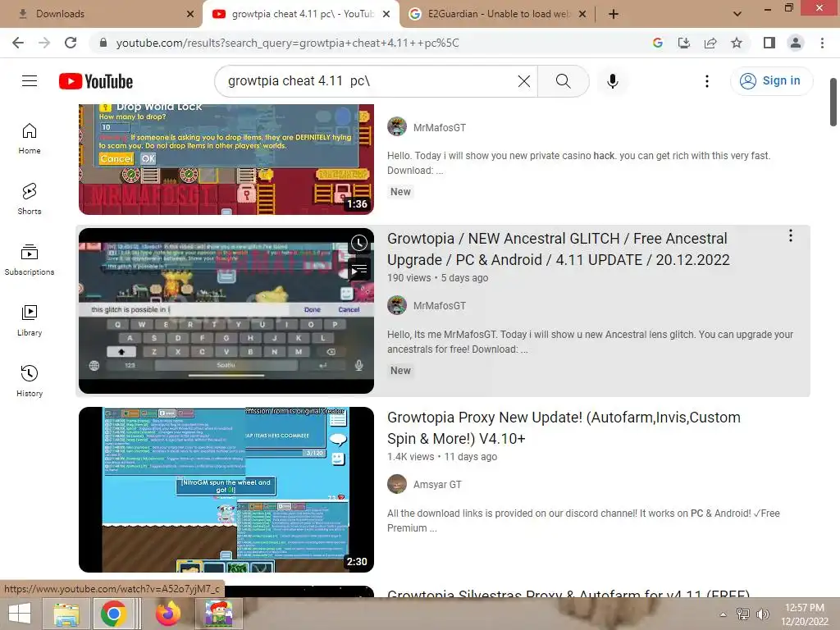The height and width of the screenshot is (630, 840).
Task: Open MrMafosGT avatar under Ancestral GLITCH video
Action: [x=397, y=305]
